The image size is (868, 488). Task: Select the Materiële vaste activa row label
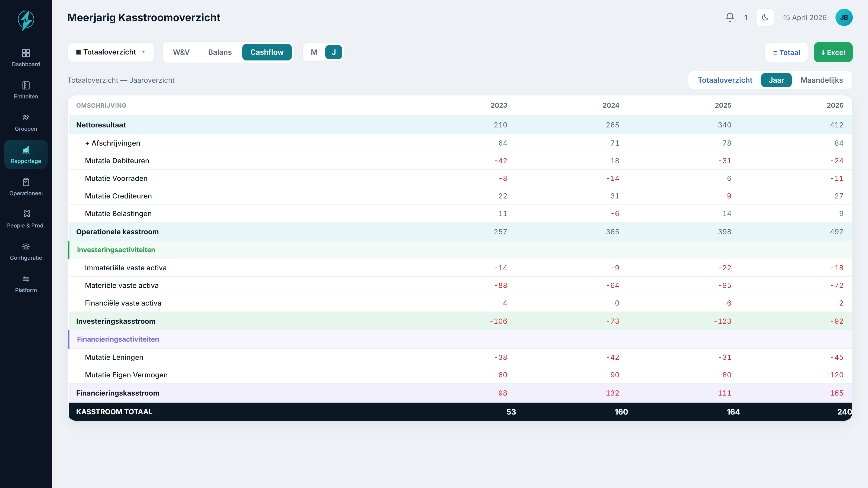(122, 285)
